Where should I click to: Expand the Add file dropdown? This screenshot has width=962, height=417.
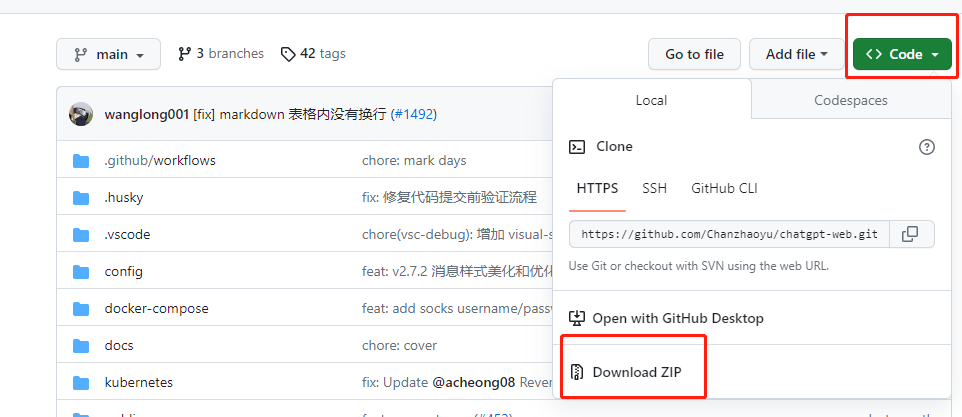tap(796, 55)
